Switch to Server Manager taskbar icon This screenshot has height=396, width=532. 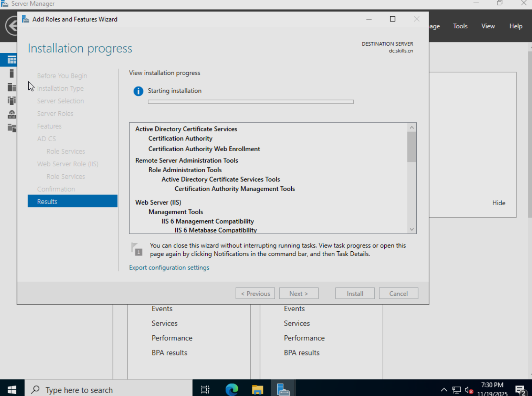[283, 389]
